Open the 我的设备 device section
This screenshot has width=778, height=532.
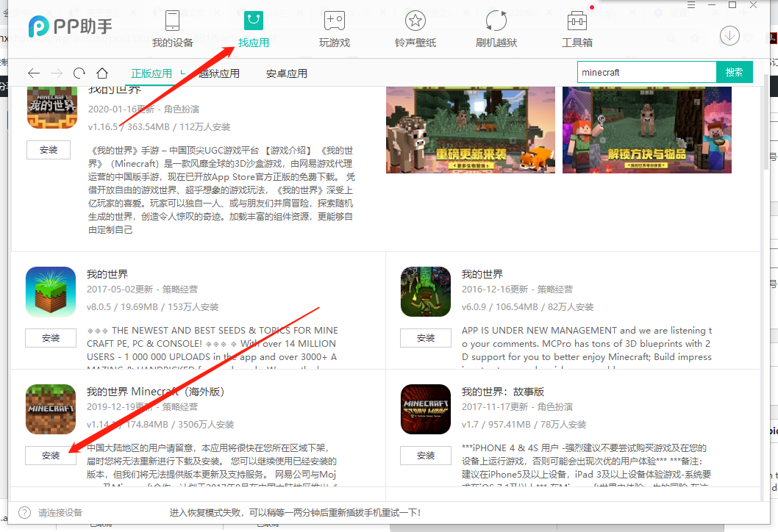[x=172, y=29]
